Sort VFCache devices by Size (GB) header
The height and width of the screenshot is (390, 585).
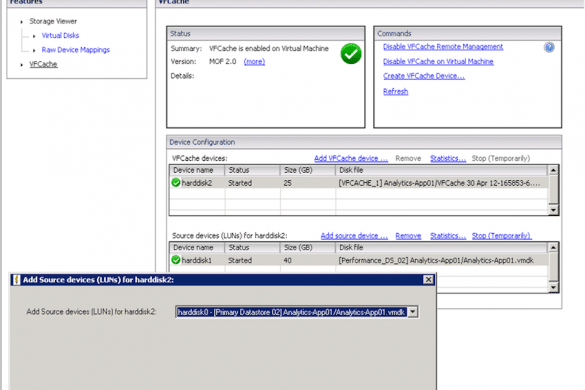308,170
